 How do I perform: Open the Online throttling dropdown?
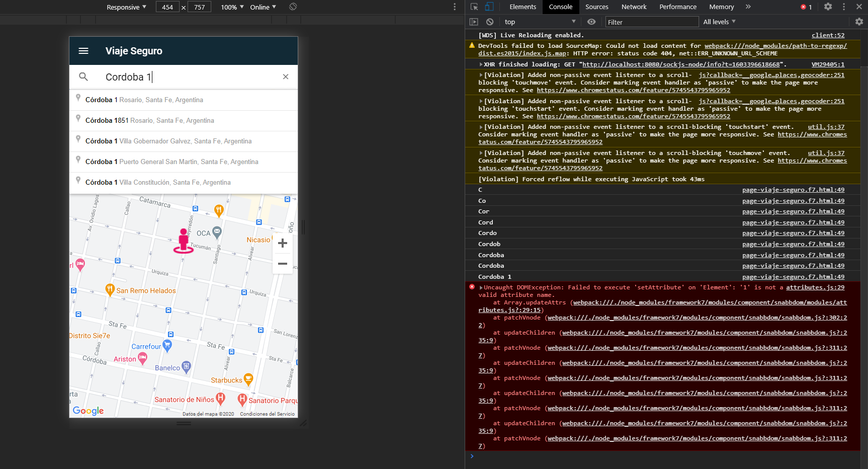point(263,7)
